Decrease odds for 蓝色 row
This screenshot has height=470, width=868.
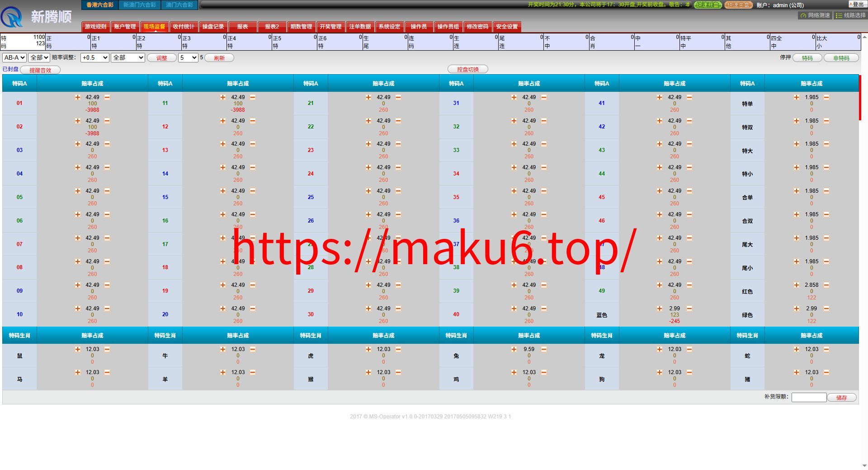[689, 309]
